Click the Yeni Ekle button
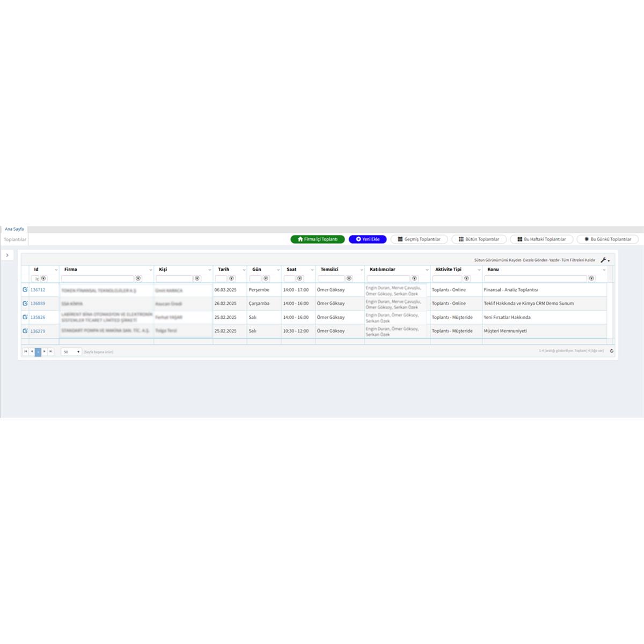 368,239
